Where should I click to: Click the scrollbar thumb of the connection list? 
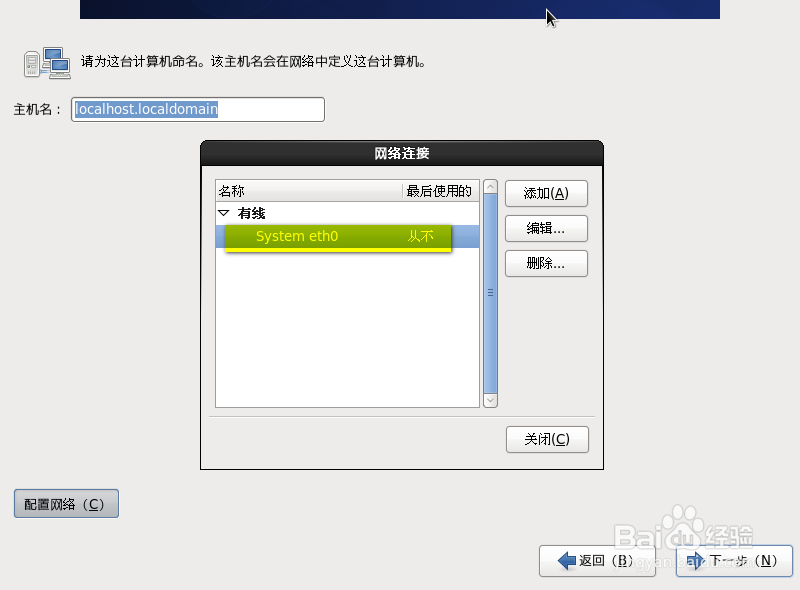click(x=491, y=290)
